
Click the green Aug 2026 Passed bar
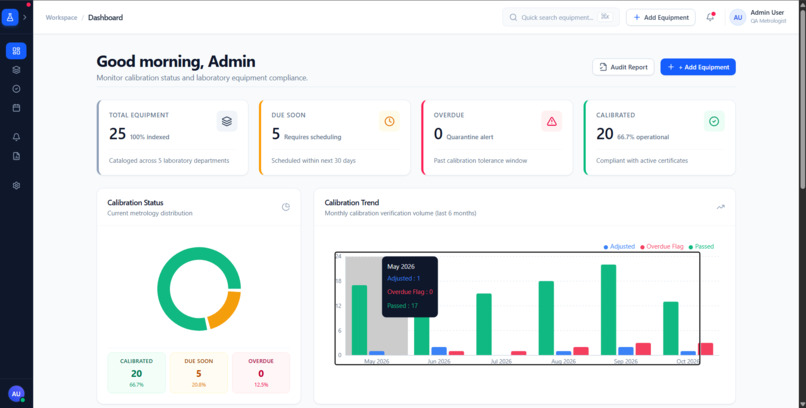coord(546,318)
